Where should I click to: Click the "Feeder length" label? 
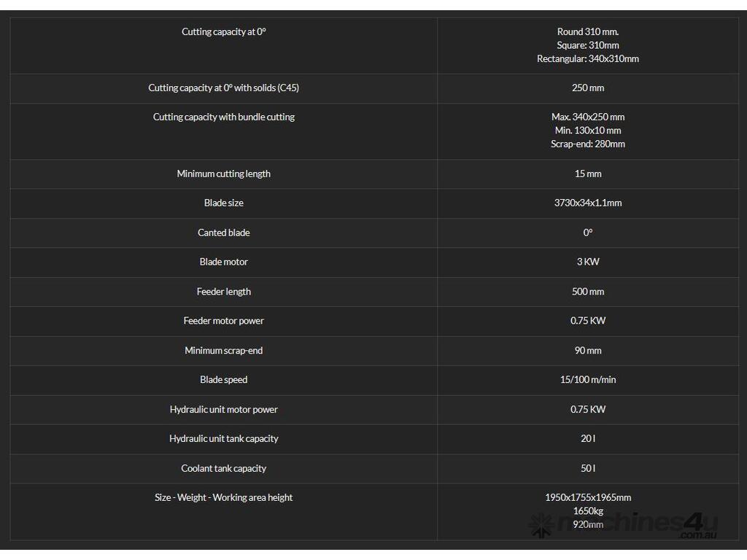(x=223, y=292)
